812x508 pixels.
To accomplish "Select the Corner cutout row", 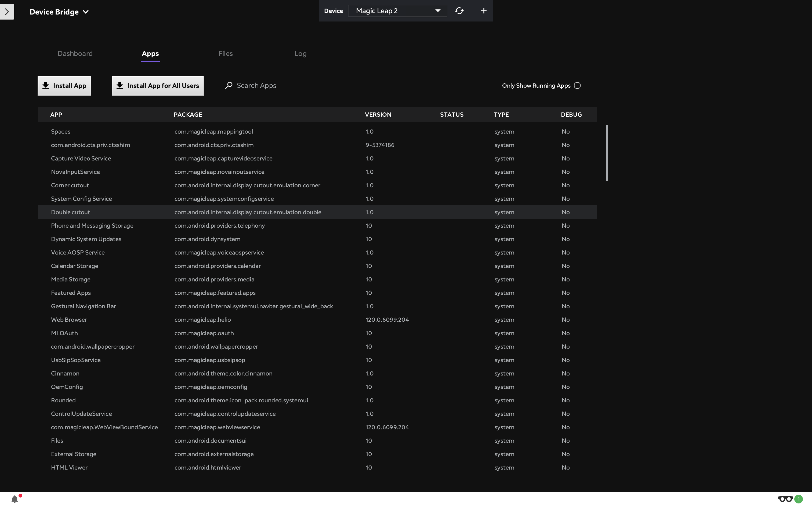I will [x=317, y=185].
